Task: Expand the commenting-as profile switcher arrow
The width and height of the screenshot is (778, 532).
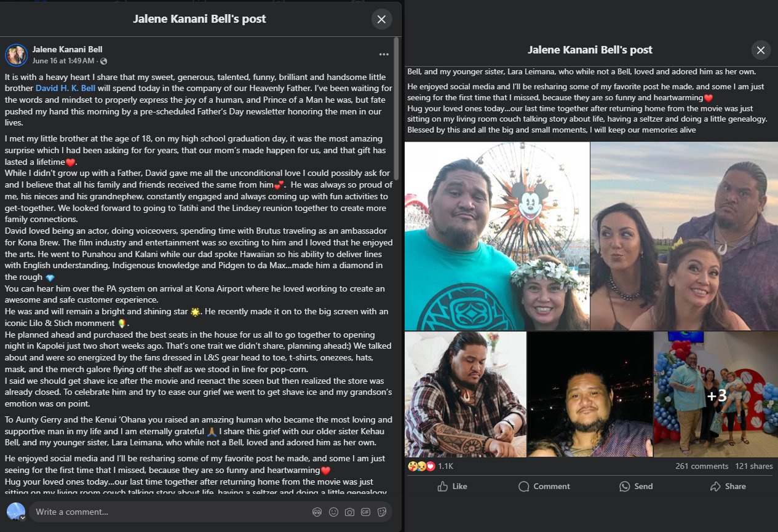Action: [23, 518]
